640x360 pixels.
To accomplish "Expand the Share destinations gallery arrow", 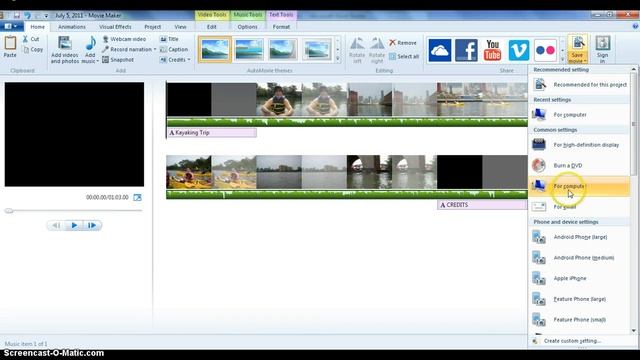I will tap(562, 60).
